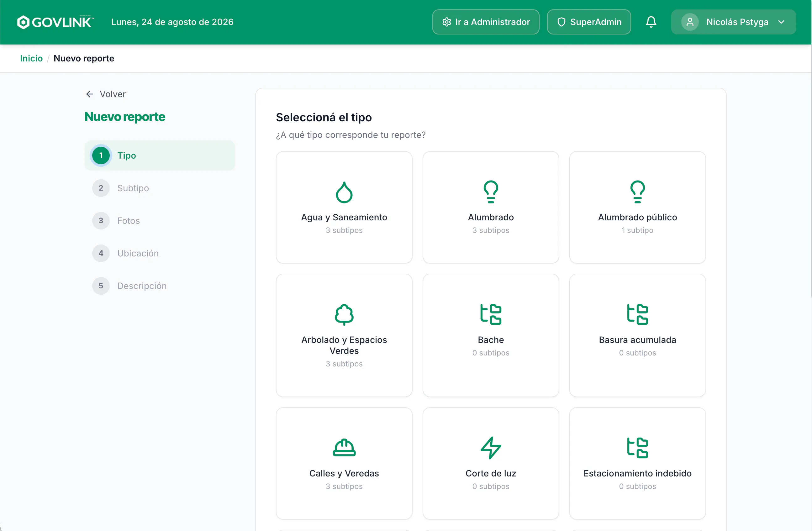Open the Inicio breadcrumb link

[31, 58]
